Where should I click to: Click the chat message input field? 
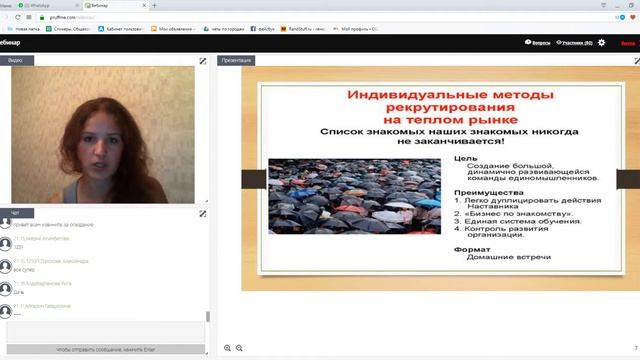click(x=106, y=332)
